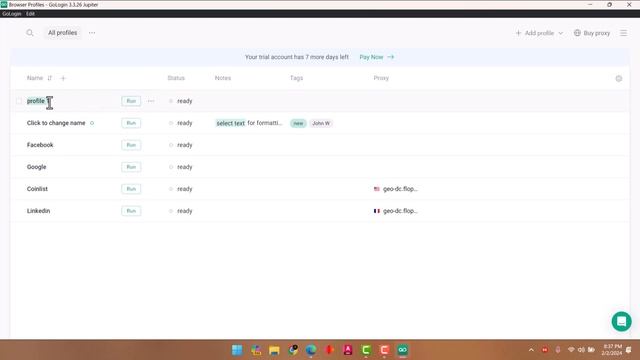Open the GoLogin menu in menu bar
The height and width of the screenshot is (360, 640).
pyautogui.click(x=12, y=14)
